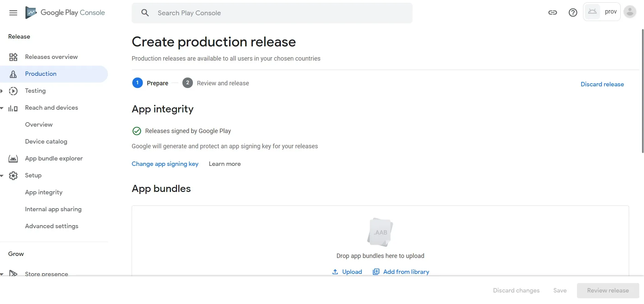This screenshot has height=304, width=644.
Task: Click the Google Play Console logo
Action: 31,13
